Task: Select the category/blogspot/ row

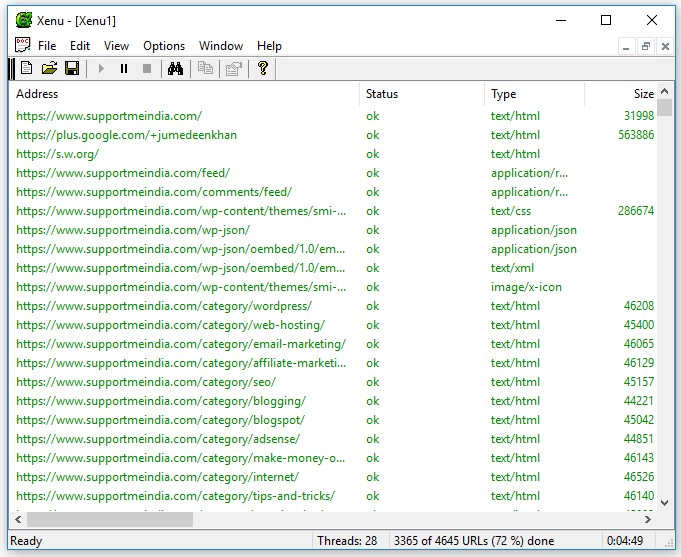Action: point(333,420)
